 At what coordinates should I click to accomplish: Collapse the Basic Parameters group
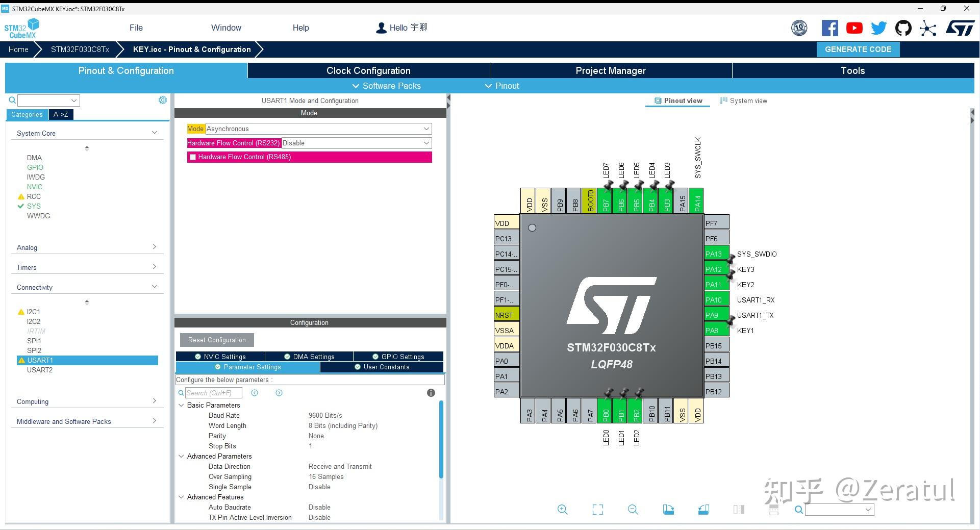coord(181,405)
